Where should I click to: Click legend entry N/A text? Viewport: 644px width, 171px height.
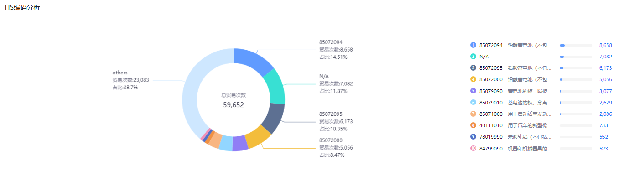(484, 57)
